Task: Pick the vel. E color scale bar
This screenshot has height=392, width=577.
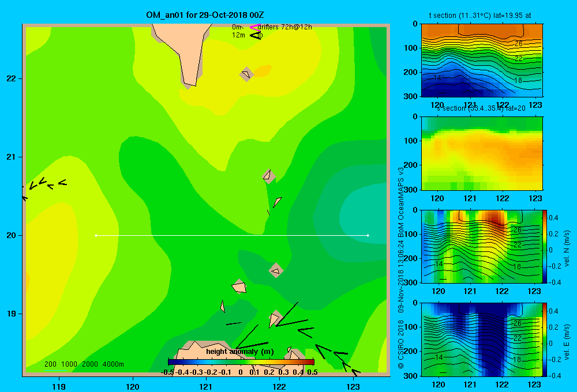Action: [x=545, y=340]
